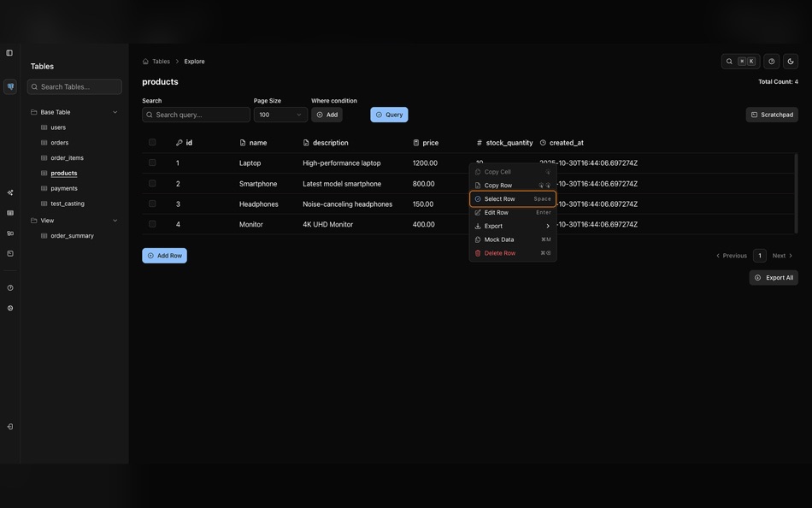The width and height of the screenshot is (812, 508).
Task: Open help using the info icon
Action: click(769, 59)
